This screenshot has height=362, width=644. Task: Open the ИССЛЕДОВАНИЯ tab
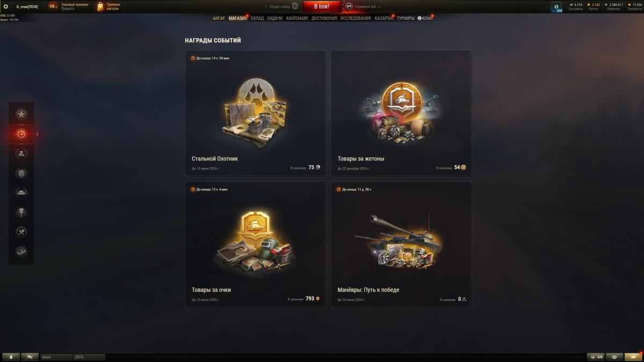click(355, 18)
